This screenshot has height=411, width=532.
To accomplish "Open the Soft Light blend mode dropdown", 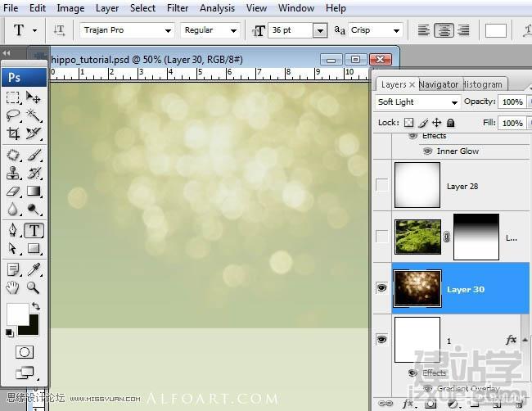I will point(454,102).
